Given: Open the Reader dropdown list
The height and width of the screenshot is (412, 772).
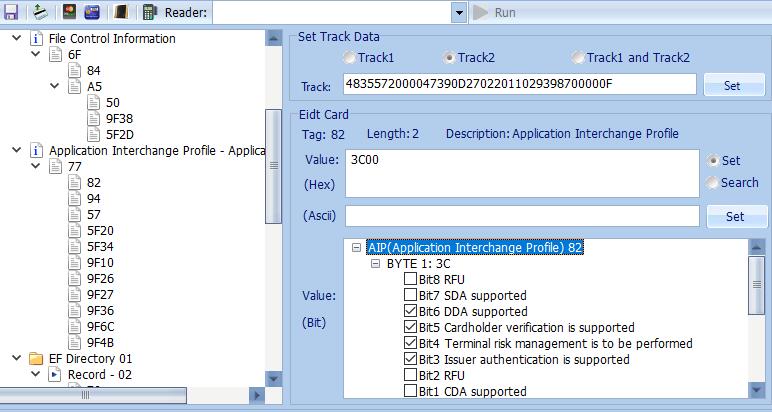Looking at the screenshot, I should (459, 12).
